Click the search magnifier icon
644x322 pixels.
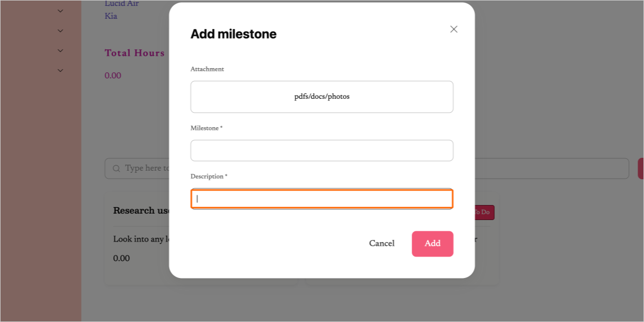(116, 169)
